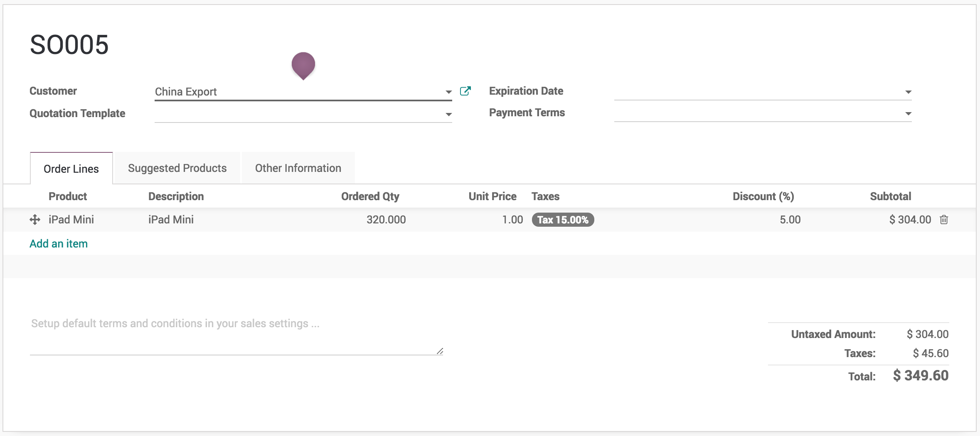Open the Payment Terms dropdown
This screenshot has height=436, width=980.
(x=908, y=113)
